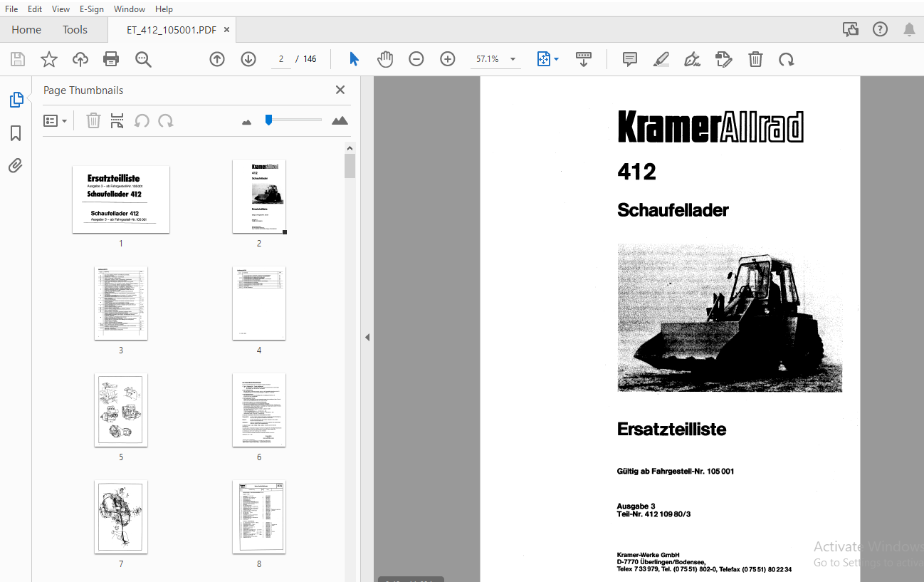Open the Find text magnifier icon

click(143, 59)
